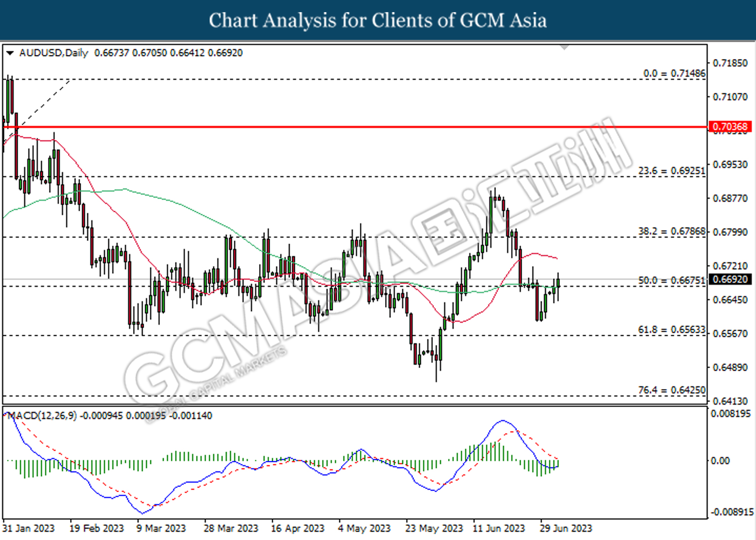Click the 0.69530 price scale value

tap(730, 164)
